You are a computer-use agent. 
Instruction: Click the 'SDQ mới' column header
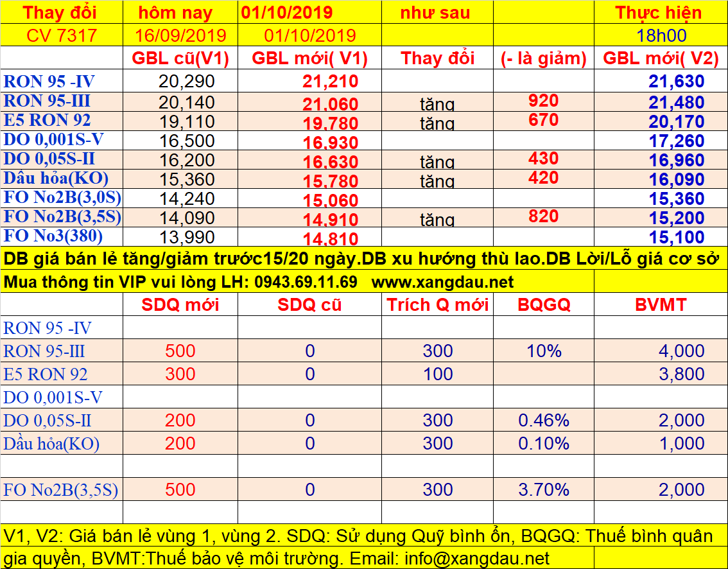[x=180, y=304]
